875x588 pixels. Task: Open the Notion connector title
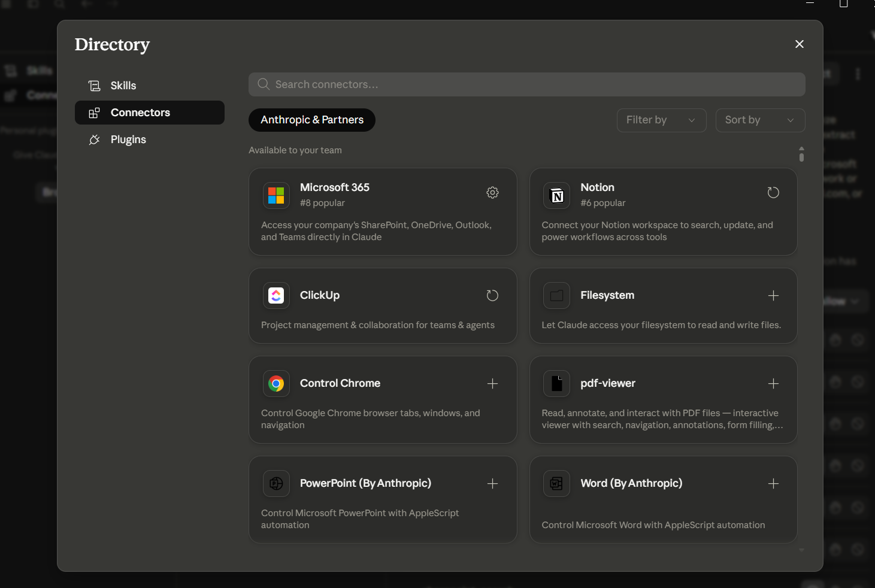tap(597, 187)
